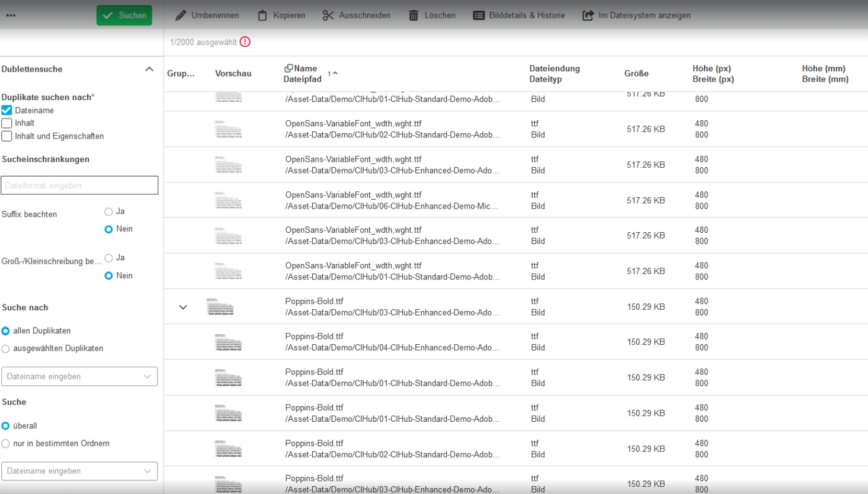Uncheck the Dateiname checkbox
Image resolution: width=868 pixels, height=494 pixels.
coord(7,110)
